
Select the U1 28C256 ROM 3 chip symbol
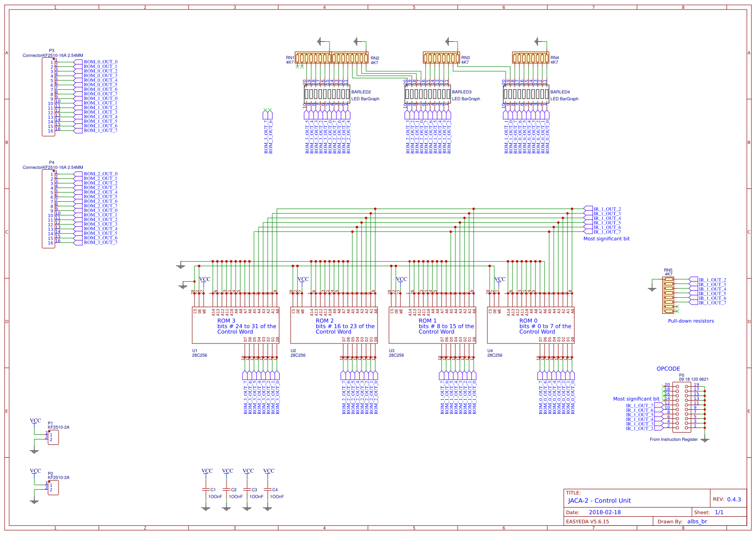[x=236, y=326]
